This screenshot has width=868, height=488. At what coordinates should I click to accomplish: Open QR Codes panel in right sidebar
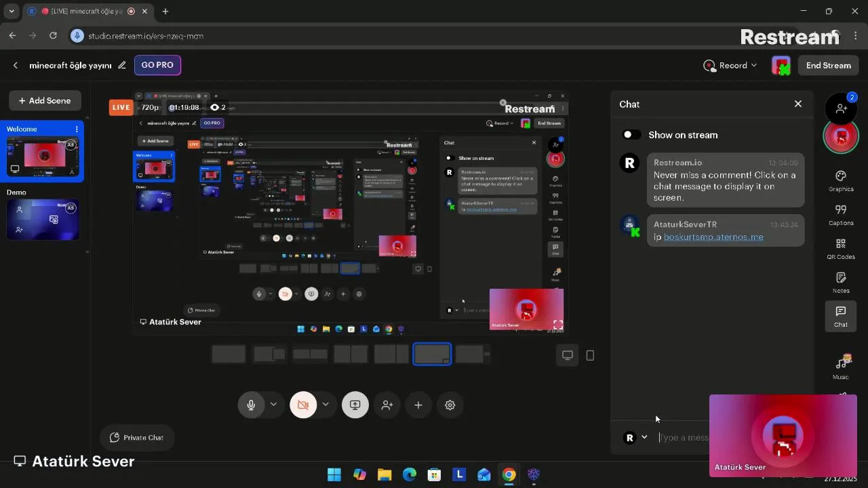[x=841, y=249]
